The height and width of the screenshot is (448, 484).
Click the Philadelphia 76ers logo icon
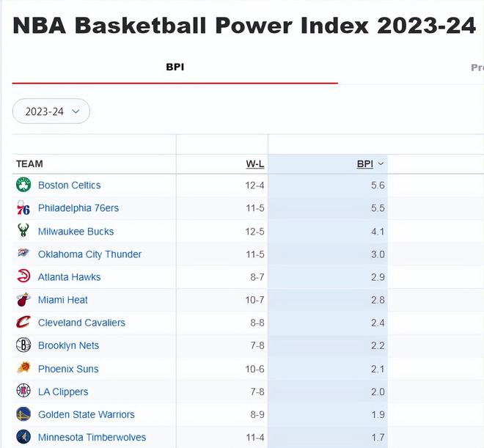point(23,208)
